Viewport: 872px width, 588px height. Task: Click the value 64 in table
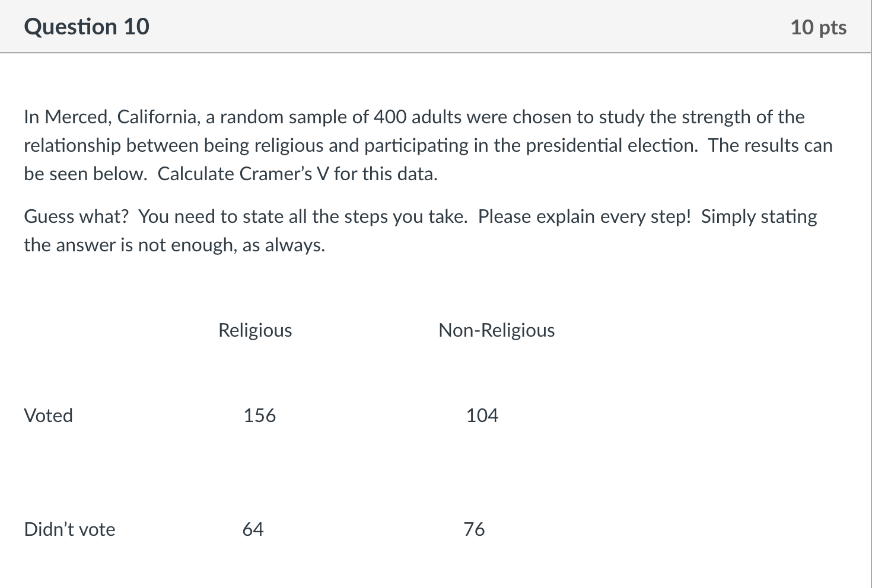(x=253, y=529)
